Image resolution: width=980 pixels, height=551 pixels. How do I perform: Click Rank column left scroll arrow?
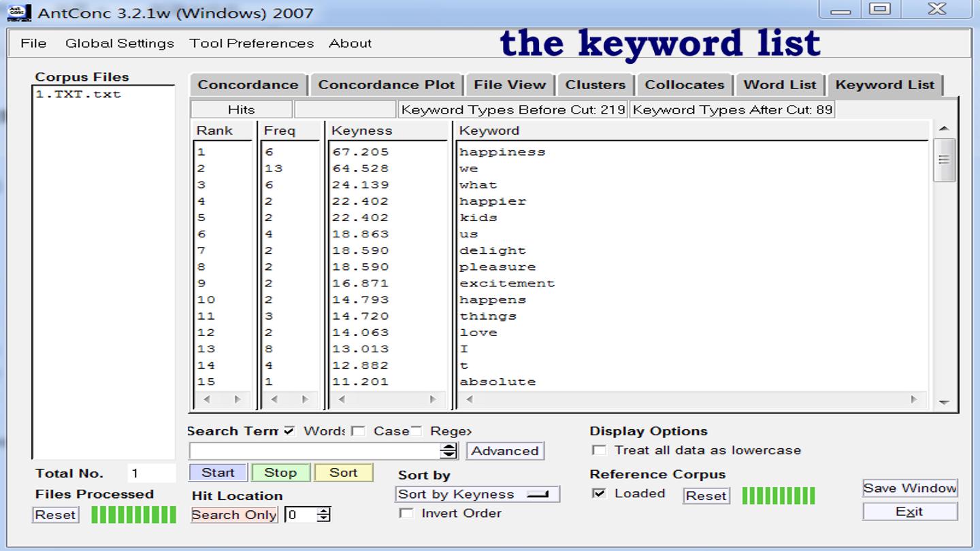click(x=207, y=400)
